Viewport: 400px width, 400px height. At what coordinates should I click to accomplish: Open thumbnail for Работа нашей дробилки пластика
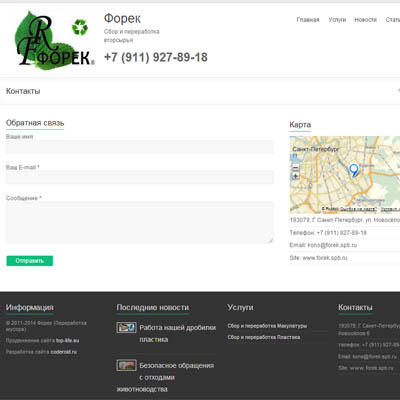(126, 327)
